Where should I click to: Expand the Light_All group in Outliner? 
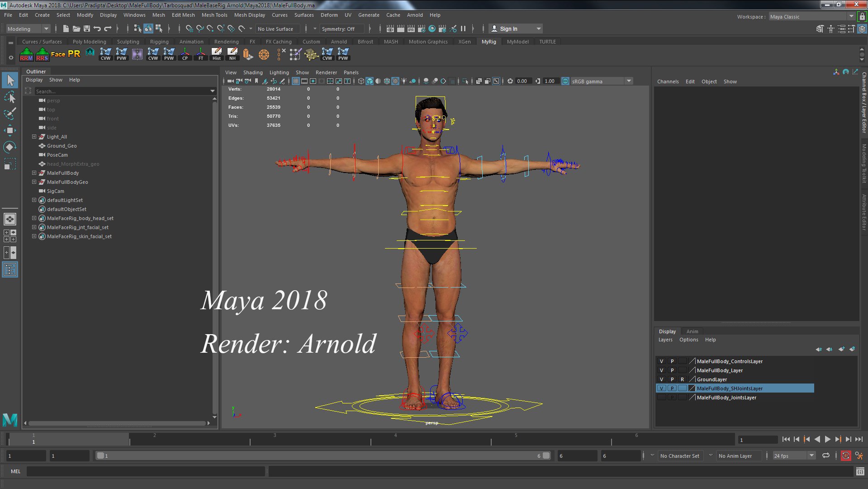pyautogui.click(x=34, y=137)
